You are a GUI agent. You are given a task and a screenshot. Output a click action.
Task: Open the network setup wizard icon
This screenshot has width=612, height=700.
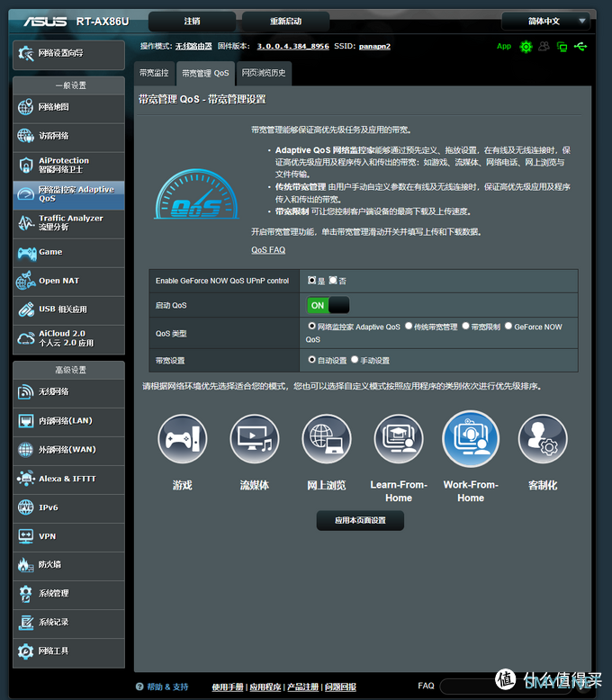26,54
